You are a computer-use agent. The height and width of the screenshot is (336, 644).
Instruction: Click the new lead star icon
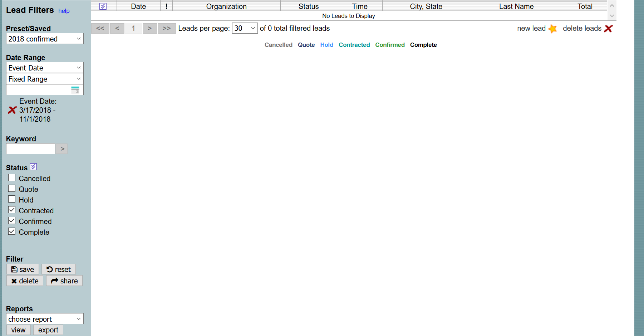pyautogui.click(x=552, y=29)
